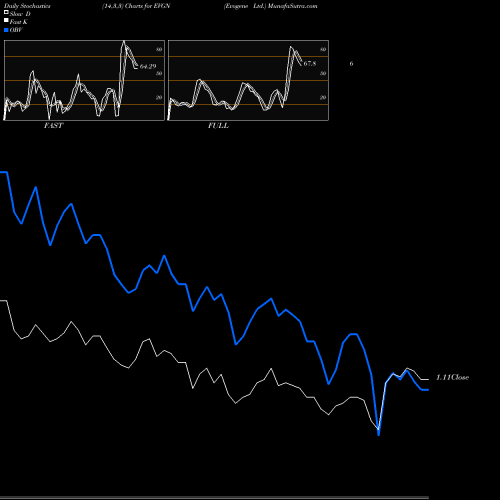Select '(14,3,3) Charts for EVGN' text

coord(136,6)
